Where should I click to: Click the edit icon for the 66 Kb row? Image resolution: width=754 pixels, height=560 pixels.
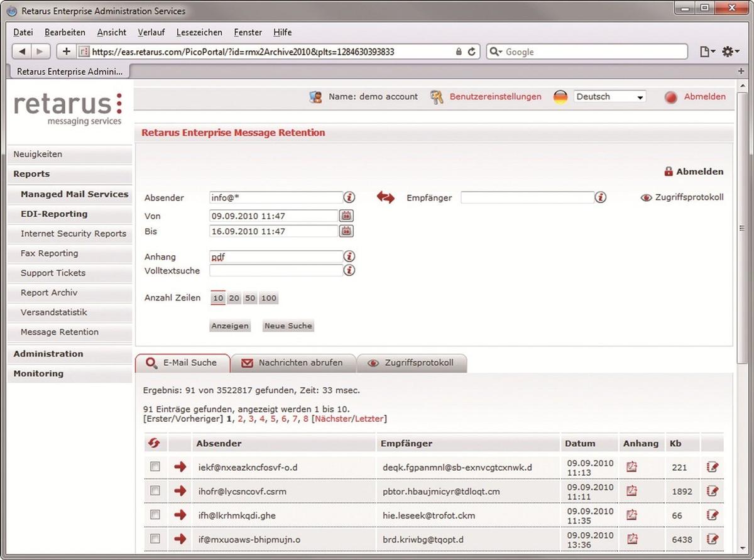click(713, 514)
